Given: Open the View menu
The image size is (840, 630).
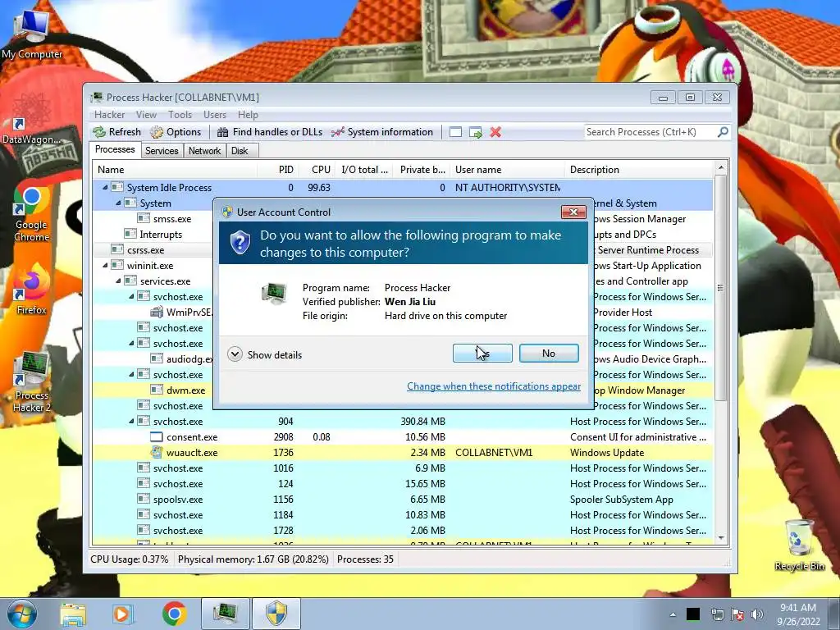Looking at the screenshot, I should (146, 115).
